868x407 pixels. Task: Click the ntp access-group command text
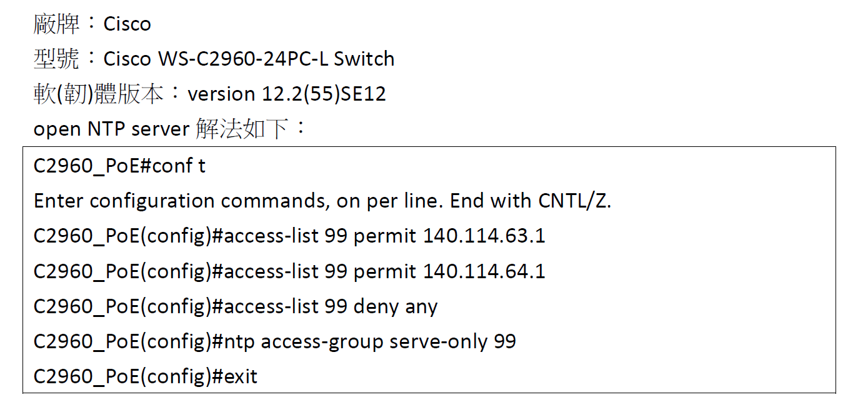click(304, 341)
